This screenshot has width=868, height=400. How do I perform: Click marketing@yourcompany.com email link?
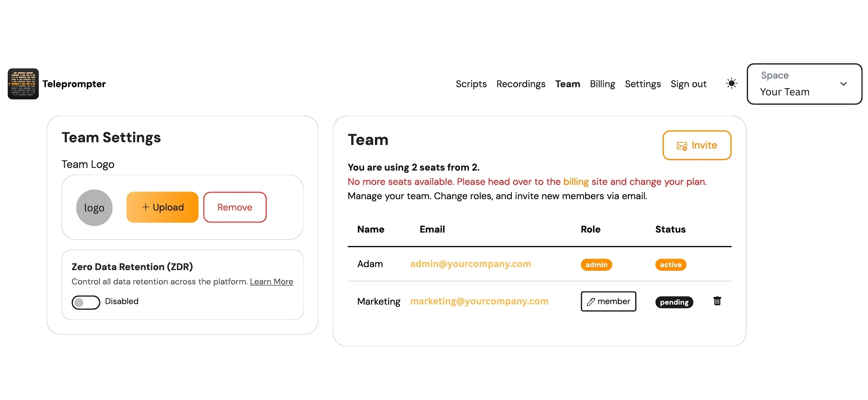479,301
